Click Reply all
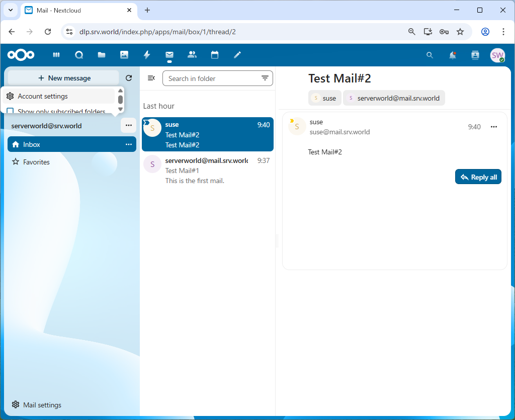The width and height of the screenshot is (515, 420). (478, 177)
